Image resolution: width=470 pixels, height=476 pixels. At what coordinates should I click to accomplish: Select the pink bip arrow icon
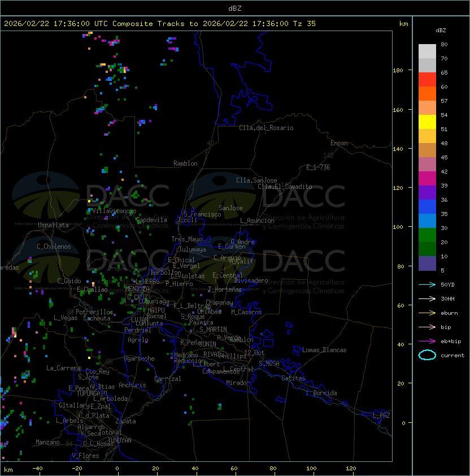427,327
